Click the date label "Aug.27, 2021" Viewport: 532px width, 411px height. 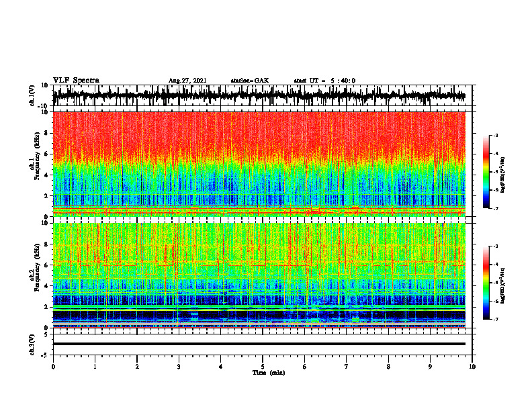(187, 81)
